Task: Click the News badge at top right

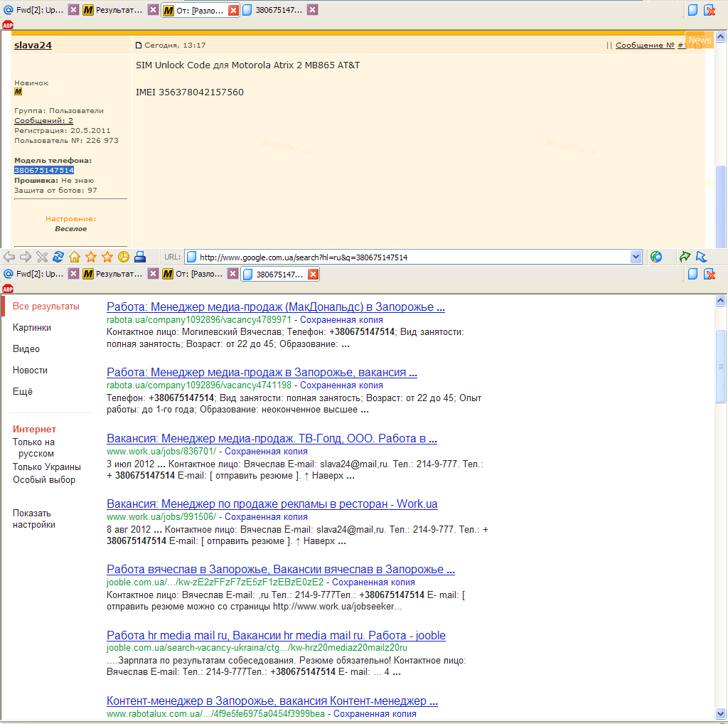Action: 700,40
